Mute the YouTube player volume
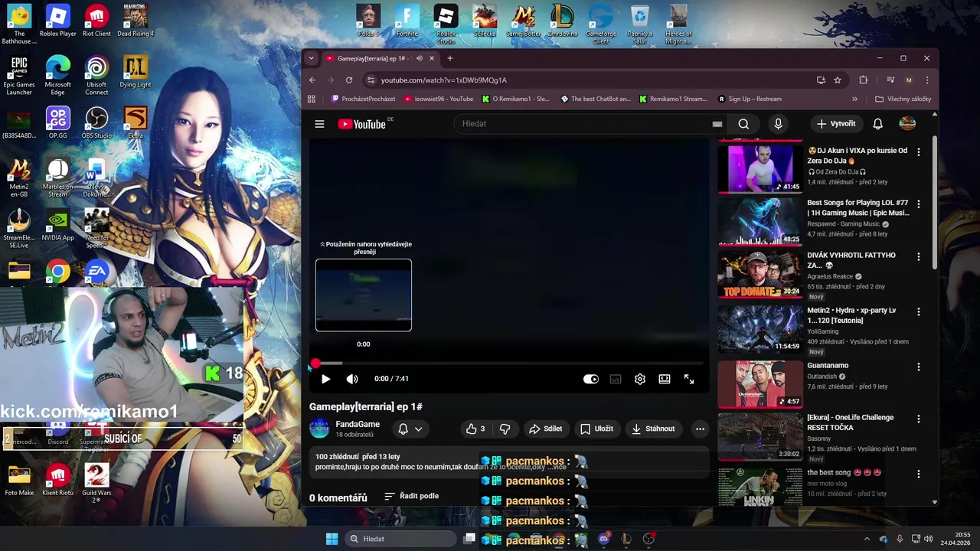 [x=352, y=379]
